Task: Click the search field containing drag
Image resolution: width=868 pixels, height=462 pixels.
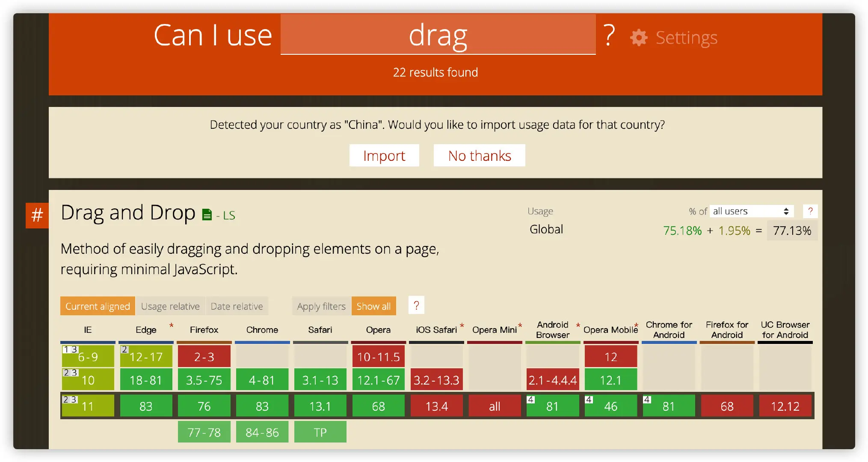Action: coord(438,35)
